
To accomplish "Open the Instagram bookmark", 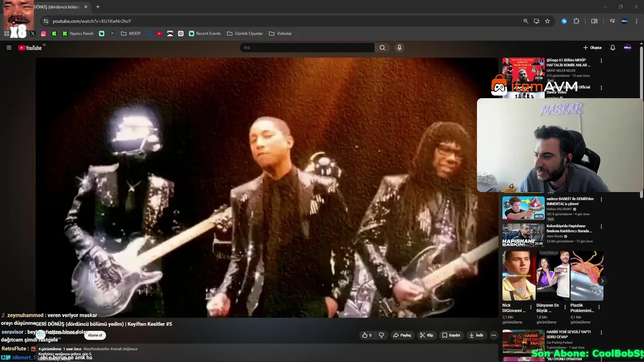I will click(44, 34).
